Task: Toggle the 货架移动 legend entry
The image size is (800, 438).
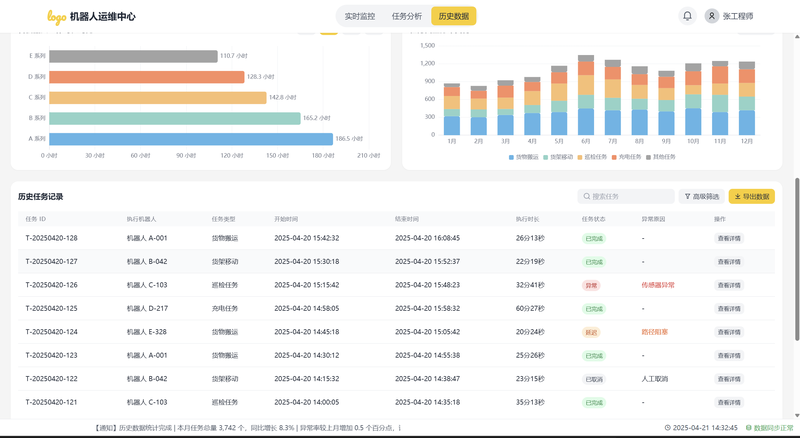Action: click(x=558, y=157)
